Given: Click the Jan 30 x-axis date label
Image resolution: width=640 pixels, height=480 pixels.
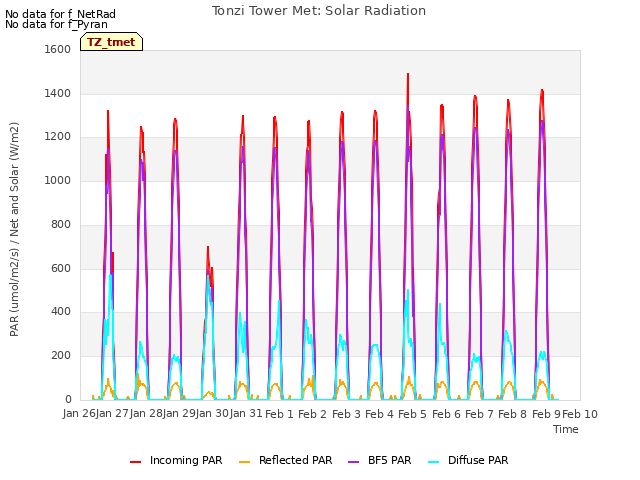Looking at the screenshot, I should pos(212,414).
